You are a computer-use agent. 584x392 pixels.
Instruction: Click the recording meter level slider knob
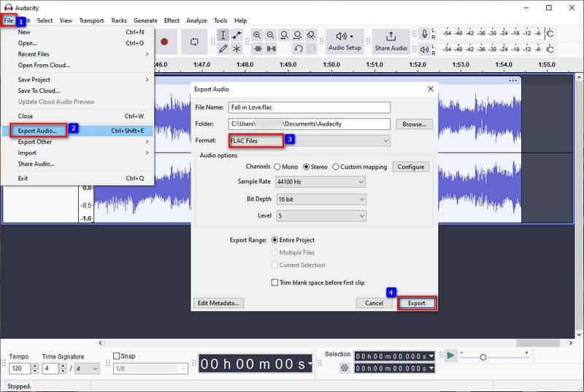pyautogui.click(x=550, y=34)
